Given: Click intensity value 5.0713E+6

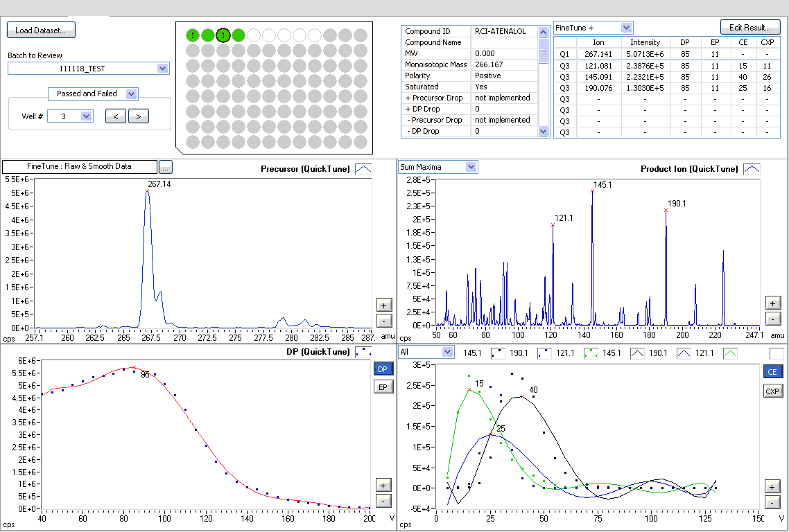Looking at the screenshot, I should pos(645,54).
